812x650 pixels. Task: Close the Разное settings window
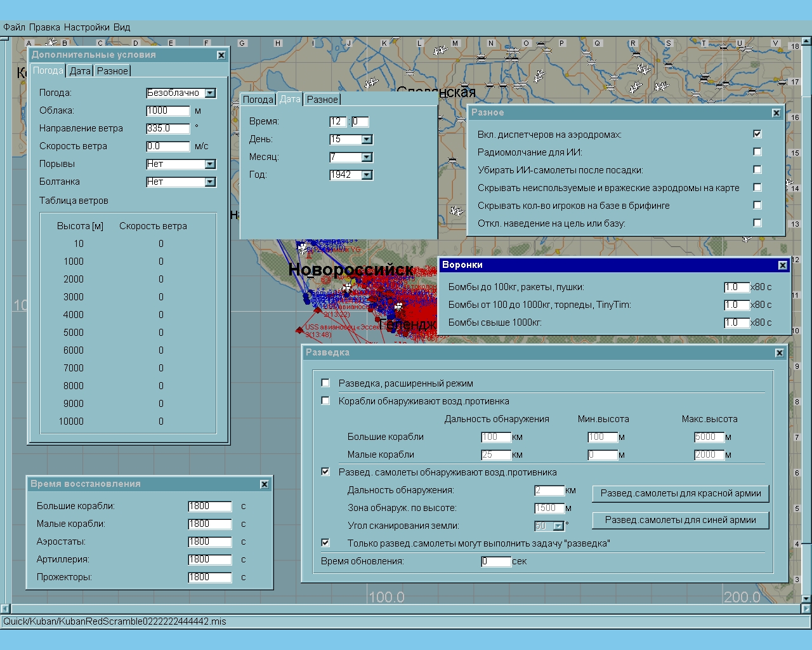776,113
